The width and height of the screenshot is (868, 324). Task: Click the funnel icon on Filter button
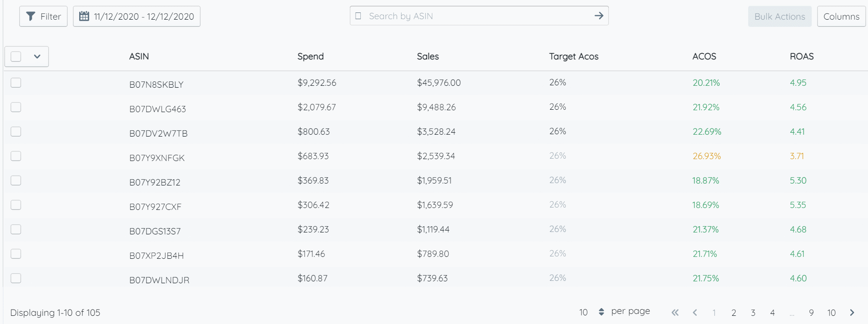click(30, 16)
